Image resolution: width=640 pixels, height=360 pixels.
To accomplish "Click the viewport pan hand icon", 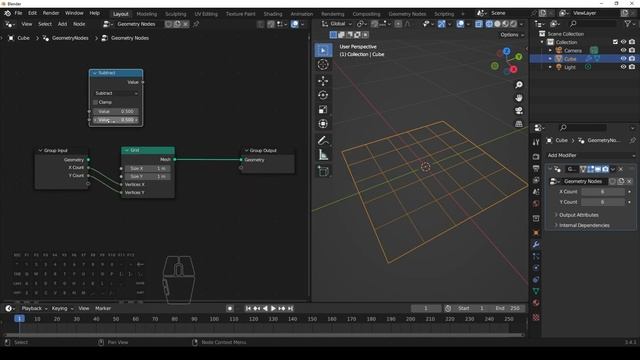I will point(519,98).
